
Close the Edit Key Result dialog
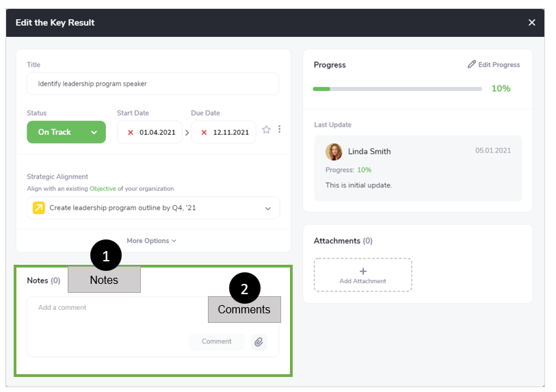pos(532,23)
